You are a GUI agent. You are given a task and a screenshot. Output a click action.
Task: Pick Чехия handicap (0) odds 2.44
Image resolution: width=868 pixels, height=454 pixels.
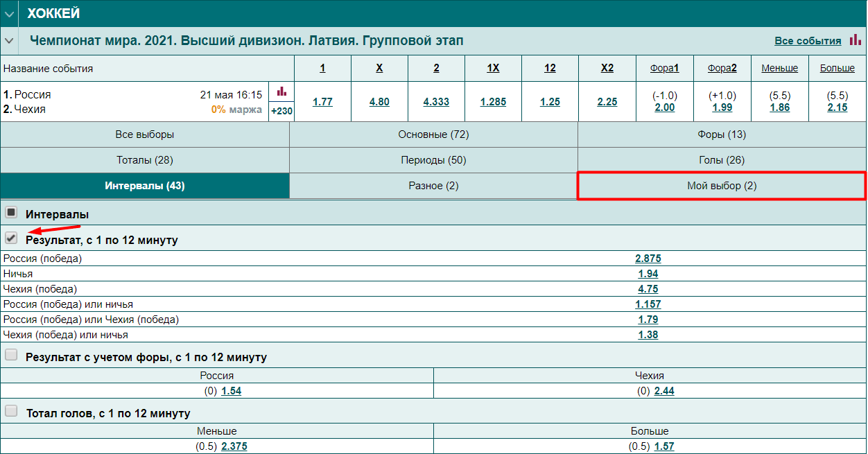point(663,391)
